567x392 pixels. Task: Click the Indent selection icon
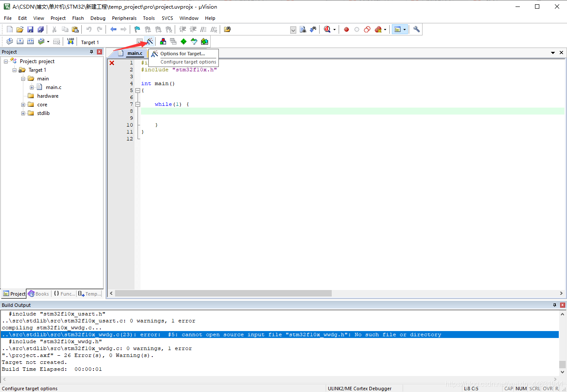183,29
